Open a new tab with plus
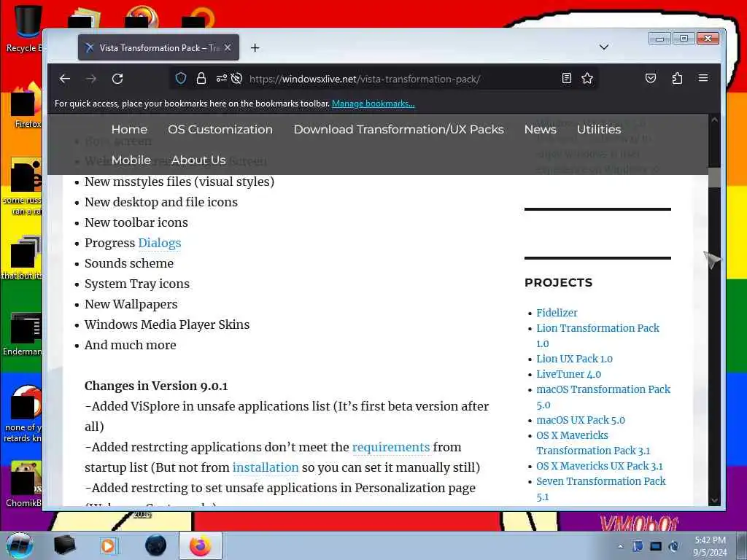Viewport: 747px width, 560px height. coord(255,47)
